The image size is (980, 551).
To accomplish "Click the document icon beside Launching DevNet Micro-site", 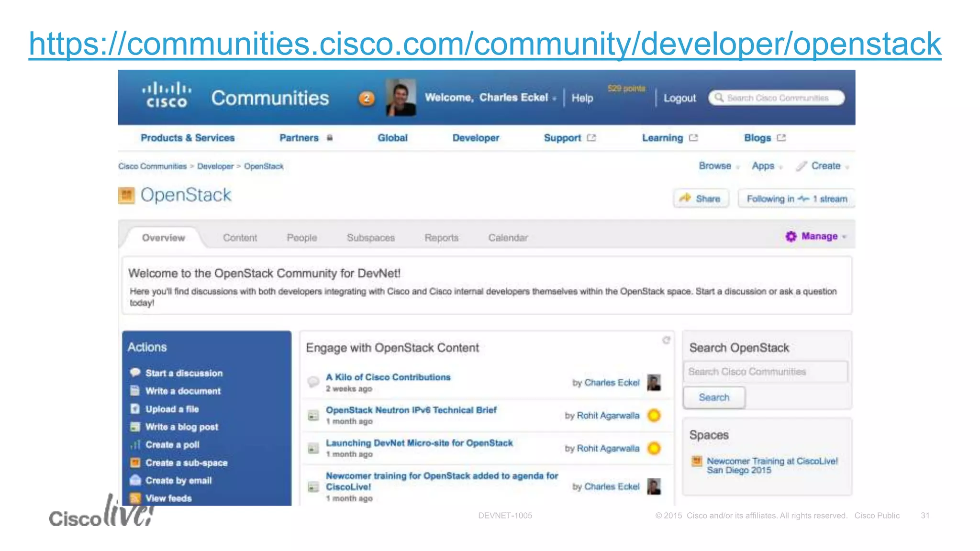I will pos(313,449).
